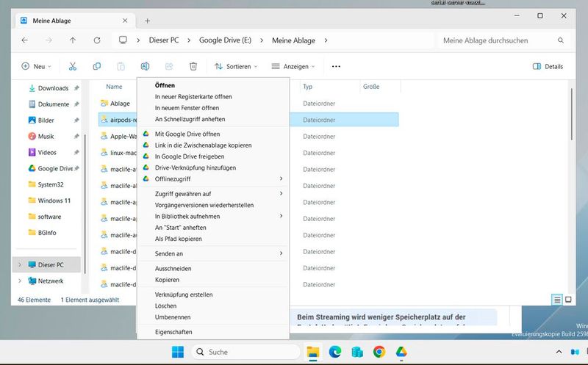Expand In Bibliothek aufnehmen submenu
The image size is (588, 365).
click(281, 216)
